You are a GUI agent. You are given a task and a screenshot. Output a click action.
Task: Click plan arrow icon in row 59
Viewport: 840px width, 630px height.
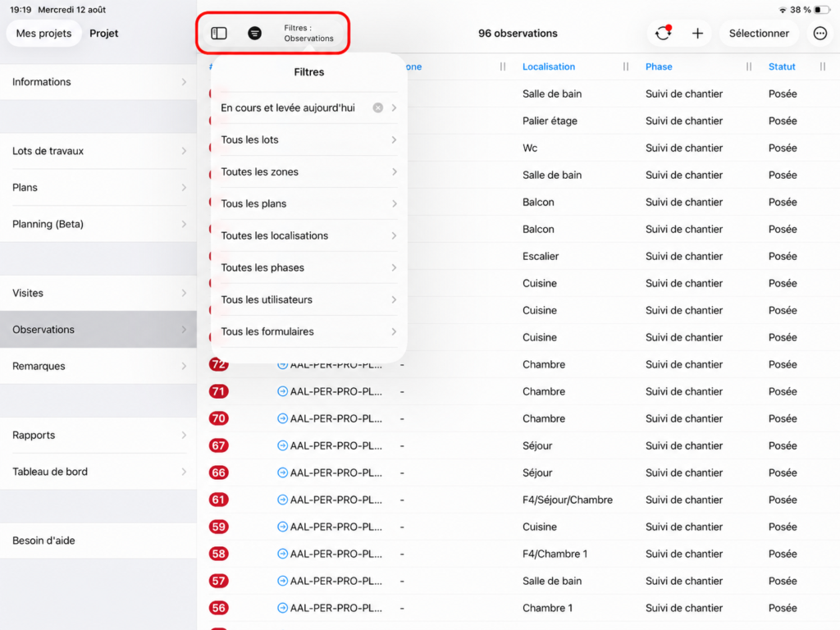click(x=282, y=527)
